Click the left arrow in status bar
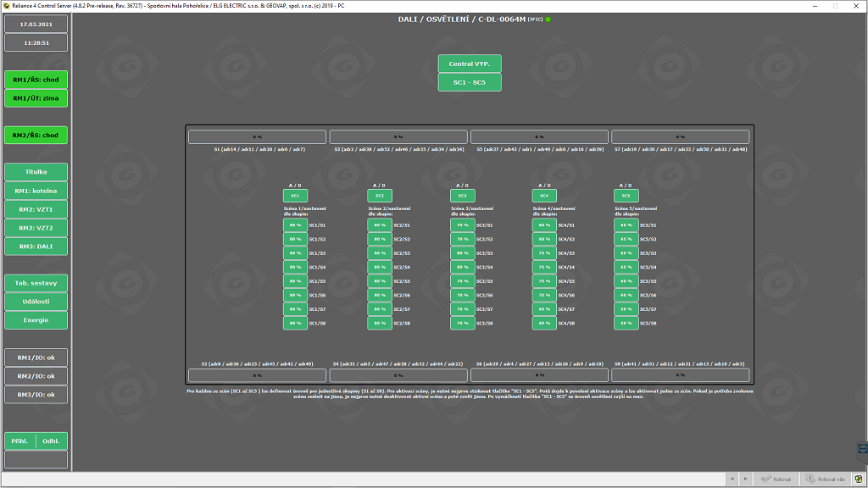Image resolution: width=868 pixels, height=488 pixels. (732, 479)
